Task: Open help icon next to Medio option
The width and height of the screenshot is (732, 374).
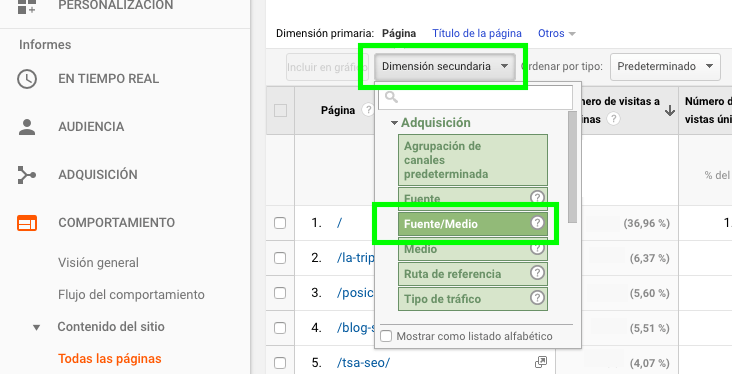Action: pos(537,248)
